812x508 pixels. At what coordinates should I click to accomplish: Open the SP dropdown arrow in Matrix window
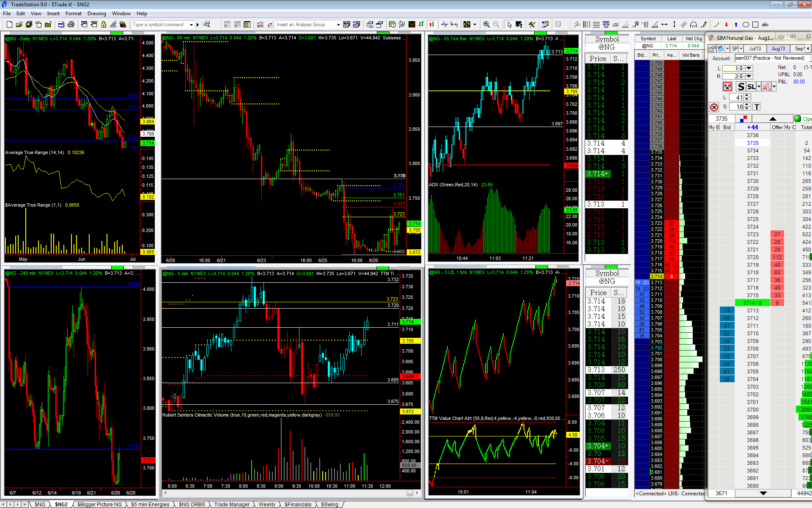pyautogui.click(x=741, y=49)
